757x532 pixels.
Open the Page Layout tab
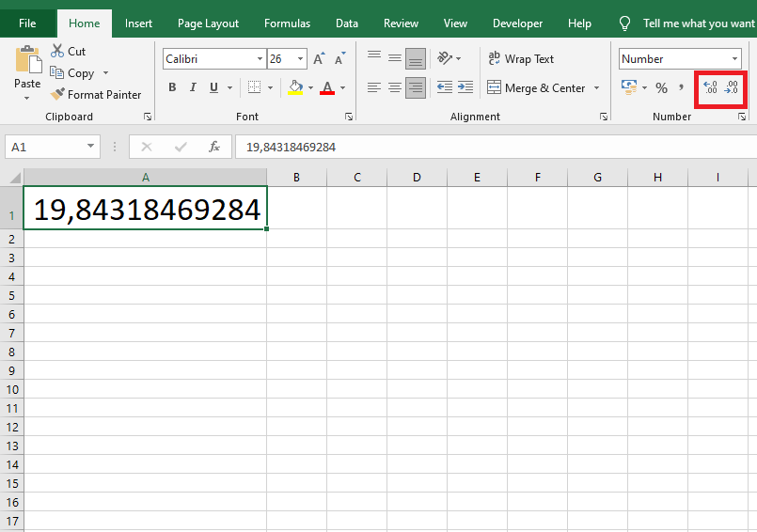pyautogui.click(x=208, y=23)
